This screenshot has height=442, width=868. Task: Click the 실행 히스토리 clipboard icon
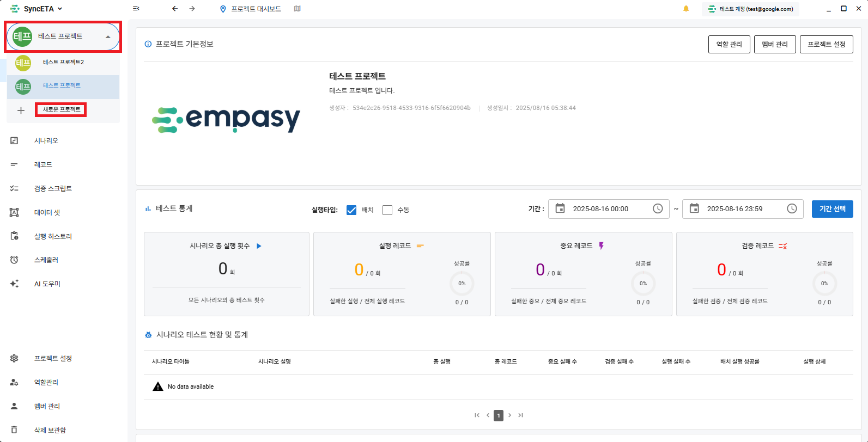14,236
